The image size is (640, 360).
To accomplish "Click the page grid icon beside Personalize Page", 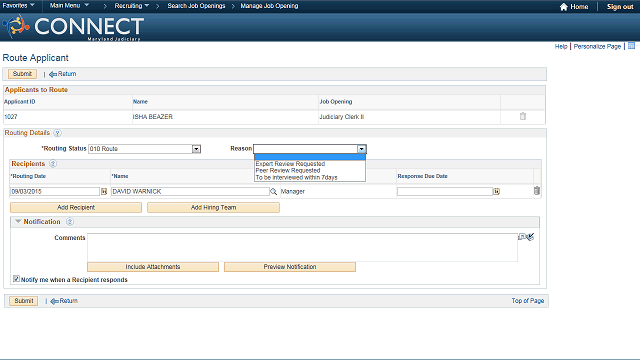I will pyautogui.click(x=631, y=46).
